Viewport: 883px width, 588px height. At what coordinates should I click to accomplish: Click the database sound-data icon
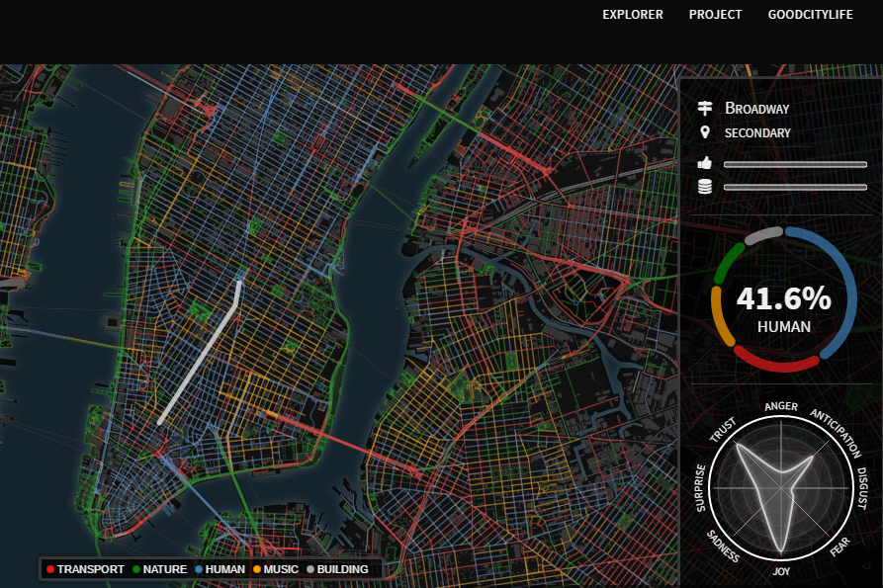tap(705, 186)
